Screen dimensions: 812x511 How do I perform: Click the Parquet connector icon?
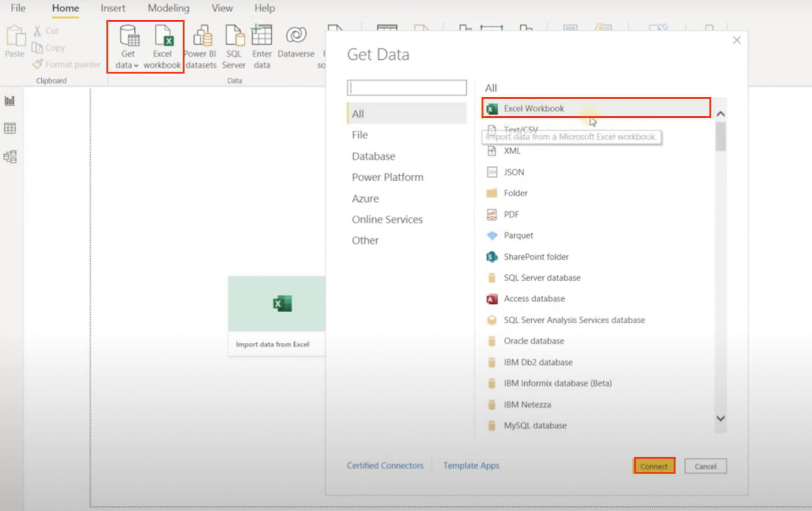[x=492, y=235]
